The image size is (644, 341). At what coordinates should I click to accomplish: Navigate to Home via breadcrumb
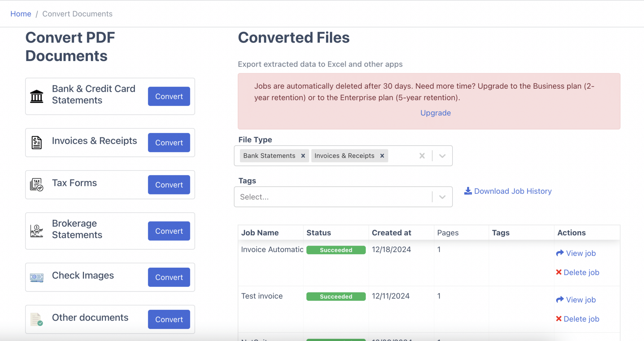(21, 14)
